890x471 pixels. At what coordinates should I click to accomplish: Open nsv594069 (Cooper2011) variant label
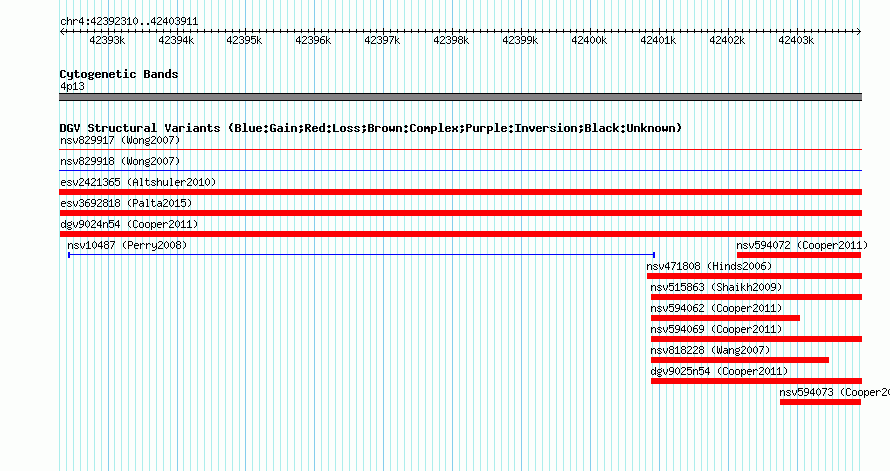pyautogui.click(x=716, y=329)
